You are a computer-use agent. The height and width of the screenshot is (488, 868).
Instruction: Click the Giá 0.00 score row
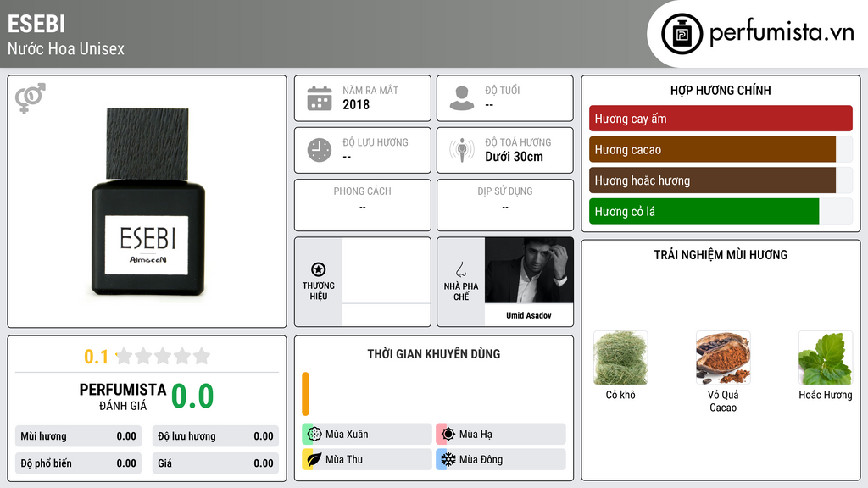point(215,463)
